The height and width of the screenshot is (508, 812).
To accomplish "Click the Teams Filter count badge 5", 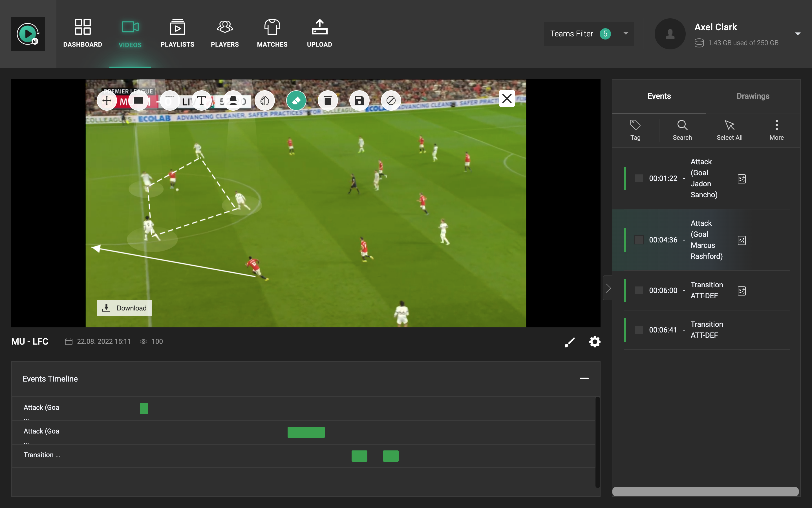I will [x=605, y=34].
